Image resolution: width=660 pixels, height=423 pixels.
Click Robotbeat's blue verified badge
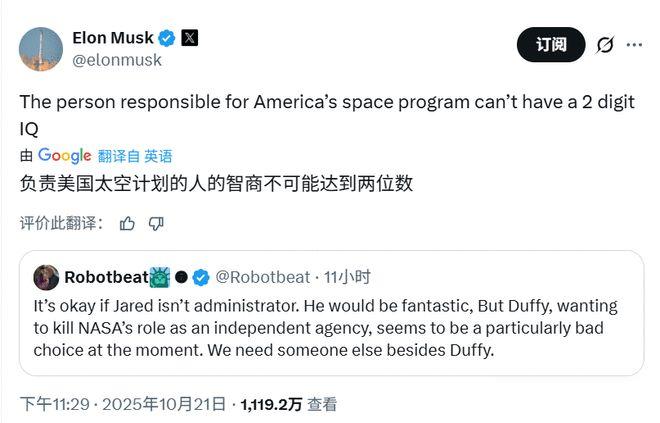click(x=201, y=277)
